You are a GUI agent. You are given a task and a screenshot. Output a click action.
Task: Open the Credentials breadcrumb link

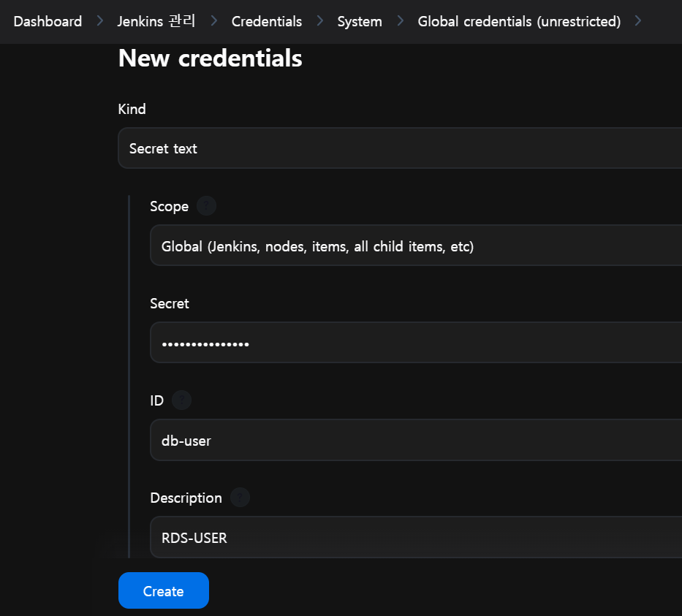[267, 21]
